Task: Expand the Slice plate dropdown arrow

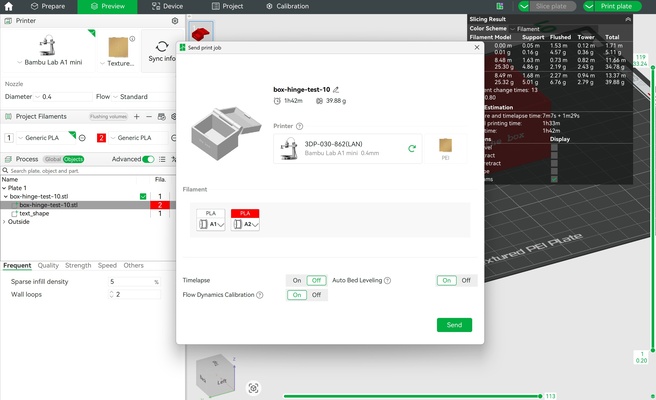Action: [524, 6]
